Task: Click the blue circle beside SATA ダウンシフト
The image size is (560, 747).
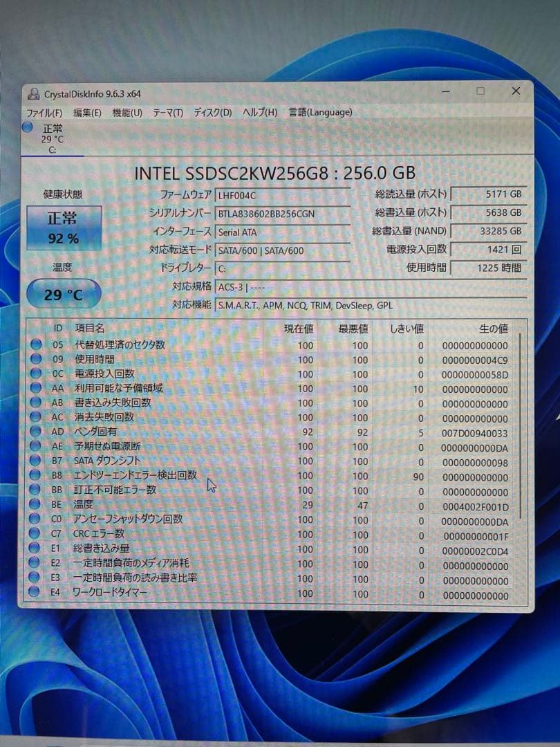Action: (x=33, y=462)
